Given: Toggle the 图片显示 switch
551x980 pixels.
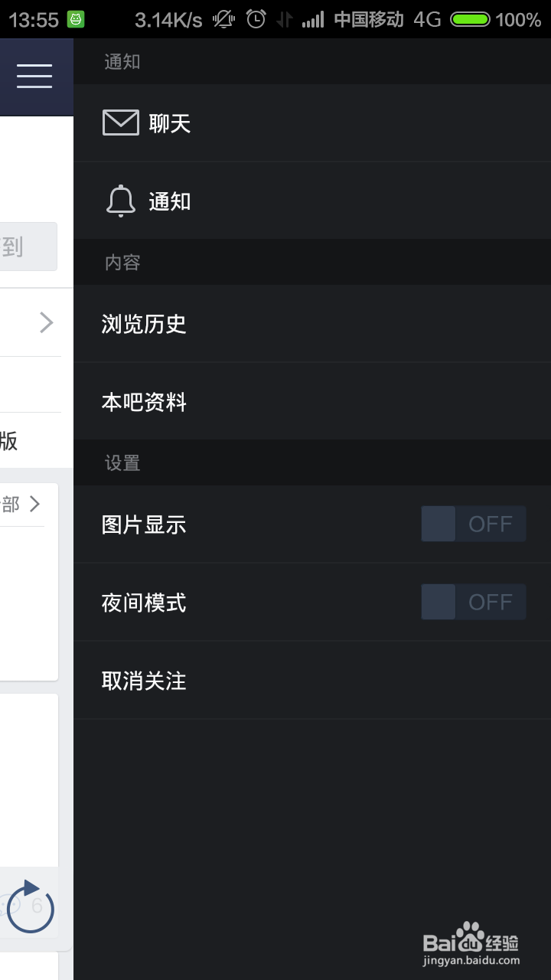Looking at the screenshot, I should (x=474, y=524).
